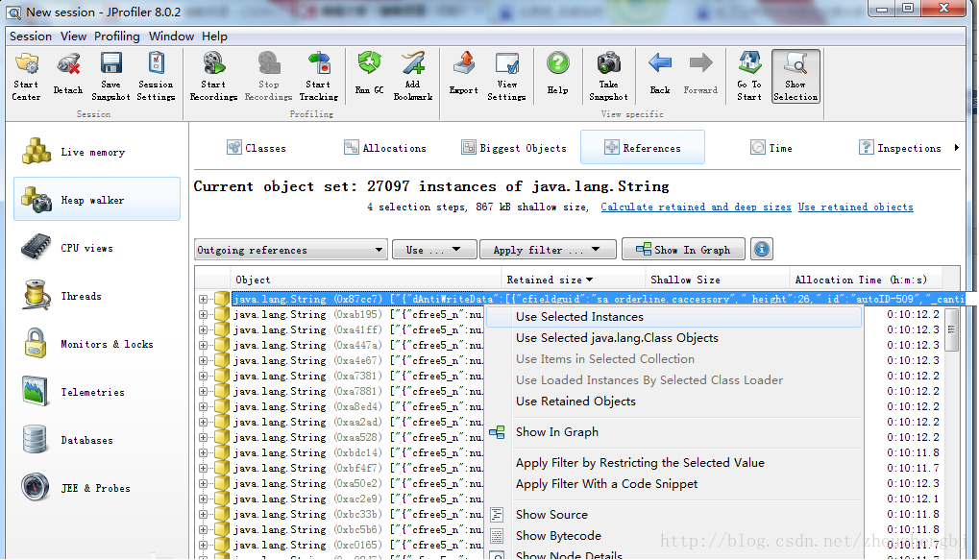Screen dimensions: 979x560
Task: Switch to Biggest Objects tab
Action: [x=514, y=148]
